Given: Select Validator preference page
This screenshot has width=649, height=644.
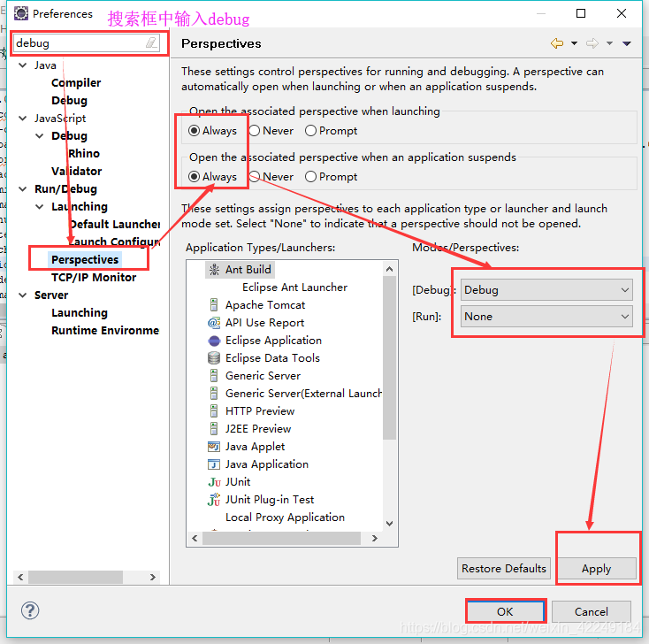Looking at the screenshot, I should point(77,172).
